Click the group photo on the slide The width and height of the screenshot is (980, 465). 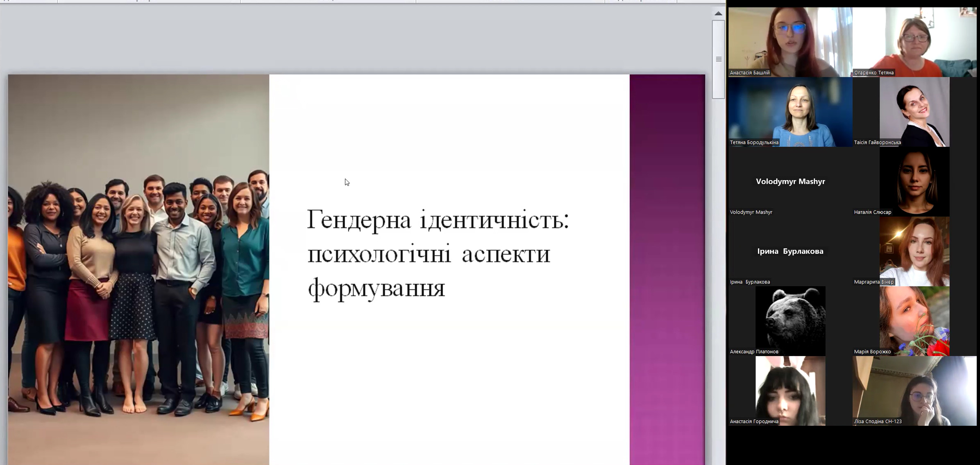point(138,269)
